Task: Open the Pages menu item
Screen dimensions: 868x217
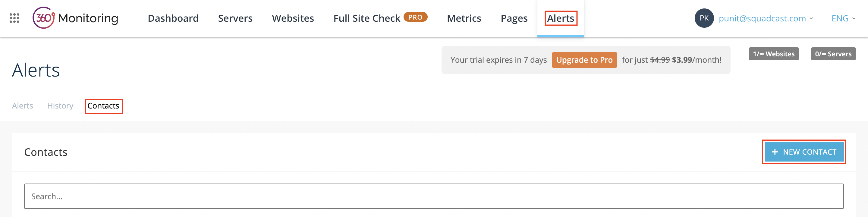Action: tap(514, 18)
